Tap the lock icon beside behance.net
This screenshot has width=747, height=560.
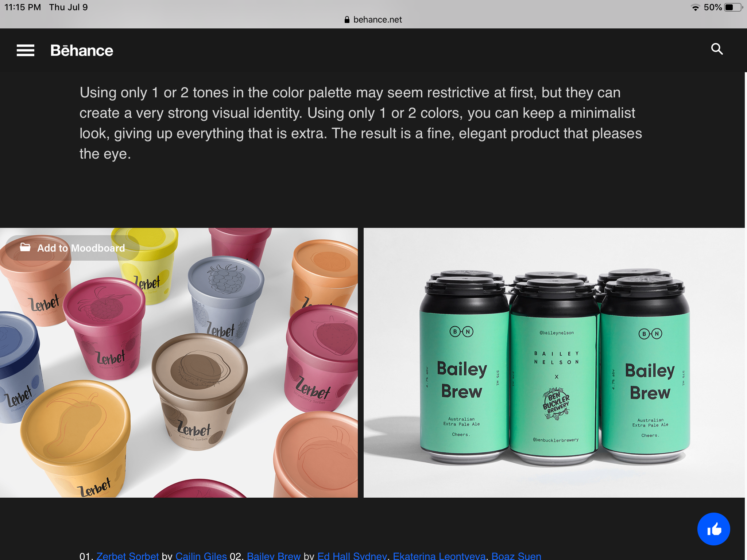click(x=347, y=20)
